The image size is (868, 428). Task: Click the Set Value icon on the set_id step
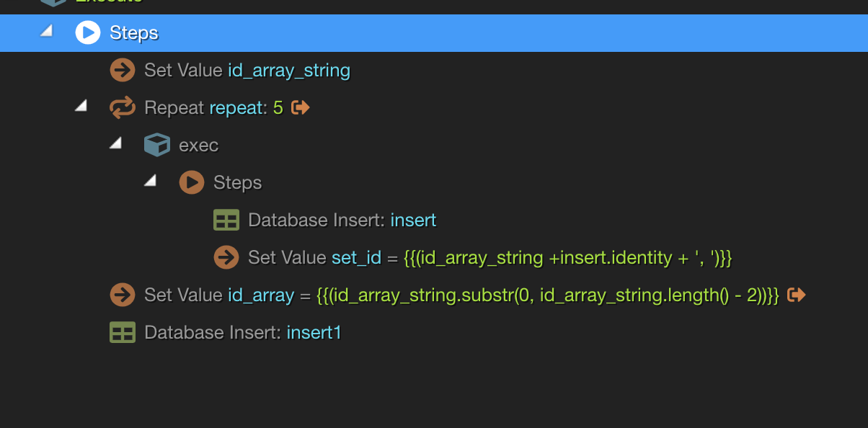226,257
